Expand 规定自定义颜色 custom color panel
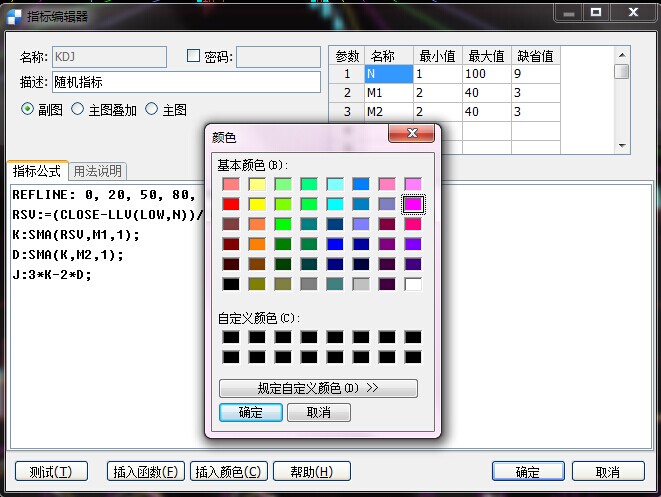The width and height of the screenshot is (661, 497). (x=318, y=388)
